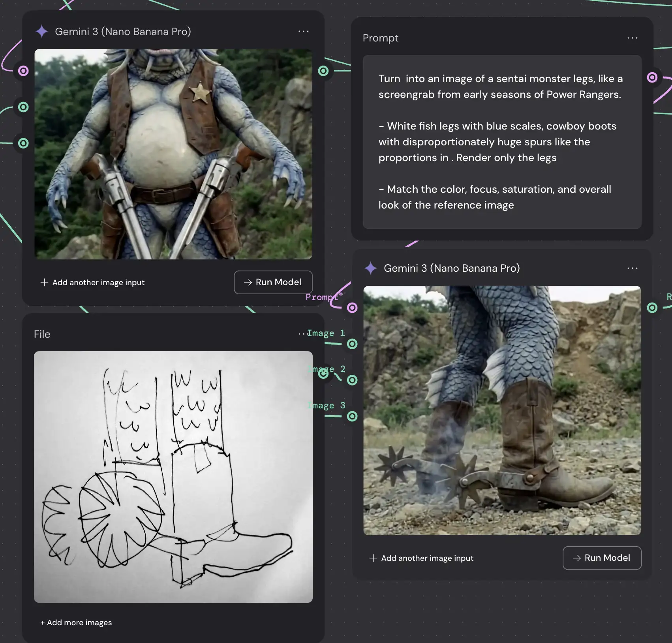Select the pink Prompt* input port
This screenshot has width=672, height=643.
point(352,308)
